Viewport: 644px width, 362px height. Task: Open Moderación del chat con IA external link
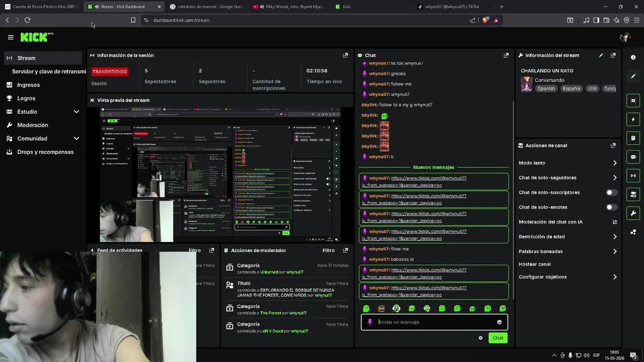(x=615, y=222)
